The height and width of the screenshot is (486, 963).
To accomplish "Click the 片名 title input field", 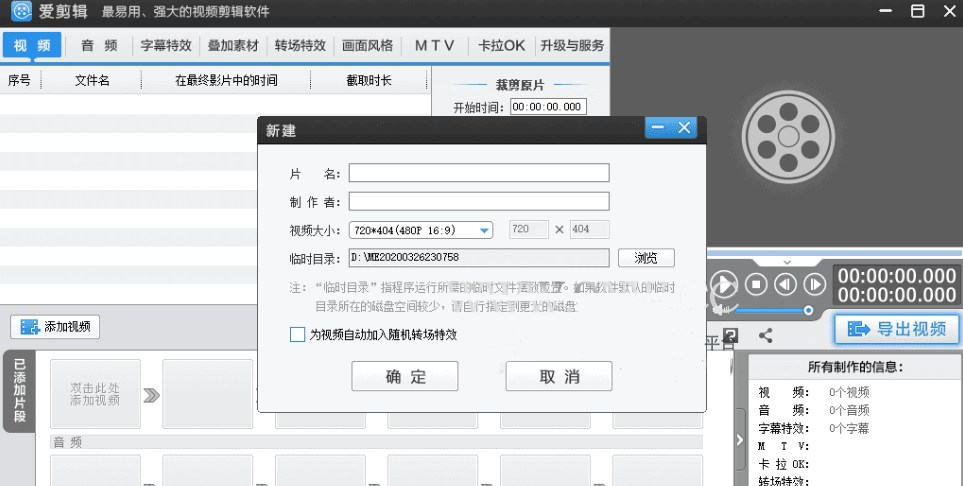I will (x=478, y=173).
